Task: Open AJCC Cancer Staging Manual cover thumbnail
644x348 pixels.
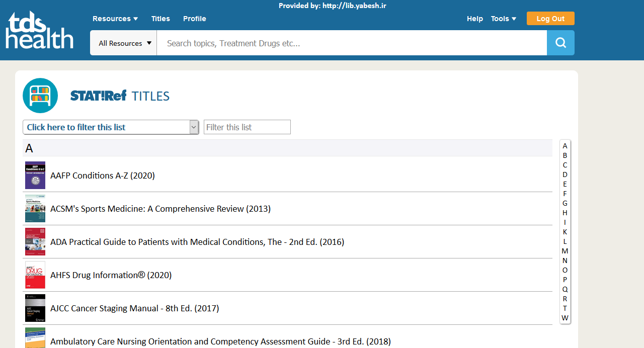Action: coord(35,308)
